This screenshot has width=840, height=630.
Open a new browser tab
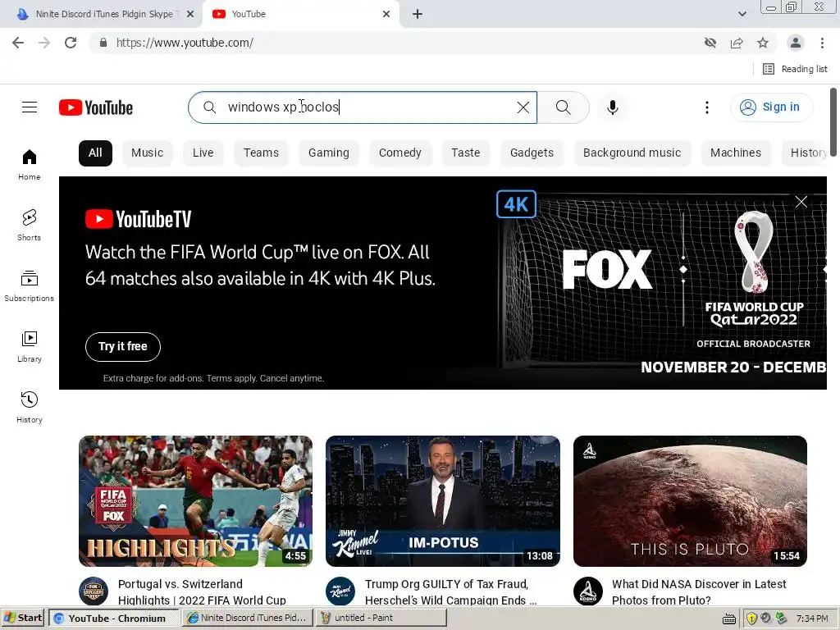point(418,14)
